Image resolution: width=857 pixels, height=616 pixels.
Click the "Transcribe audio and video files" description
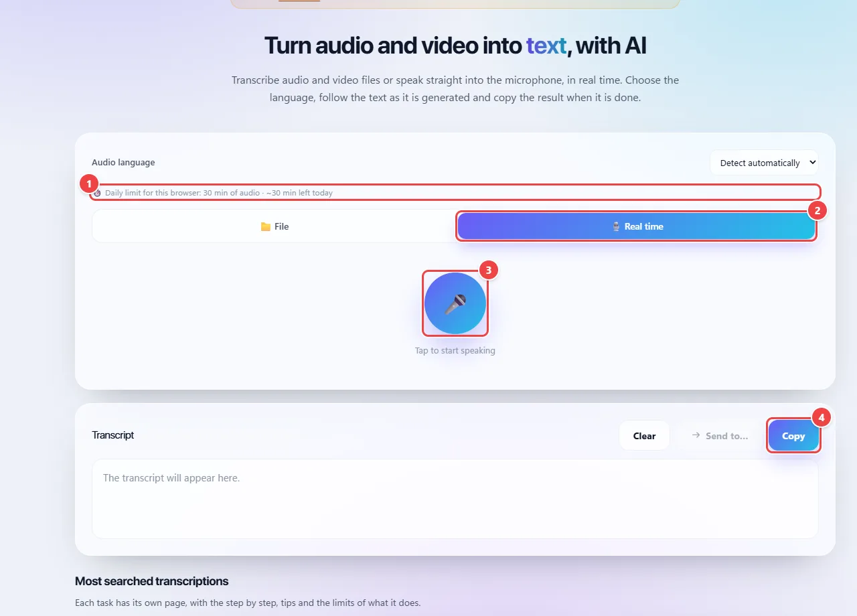click(x=455, y=89)
